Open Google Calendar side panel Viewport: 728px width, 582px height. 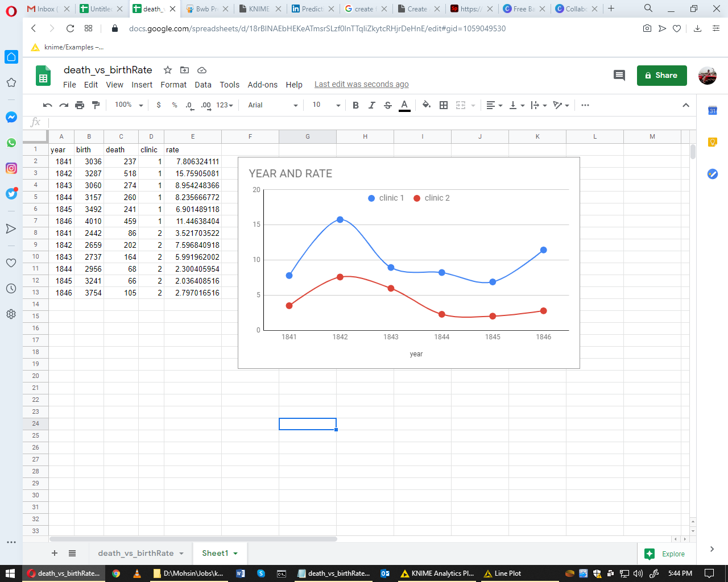click(712, 111)
